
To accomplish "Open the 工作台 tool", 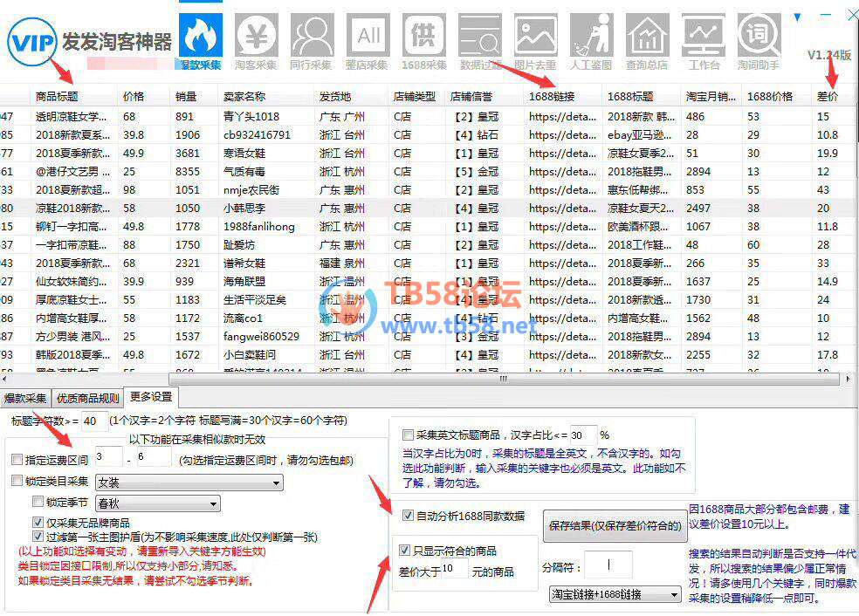I will (x=704, y=42).
